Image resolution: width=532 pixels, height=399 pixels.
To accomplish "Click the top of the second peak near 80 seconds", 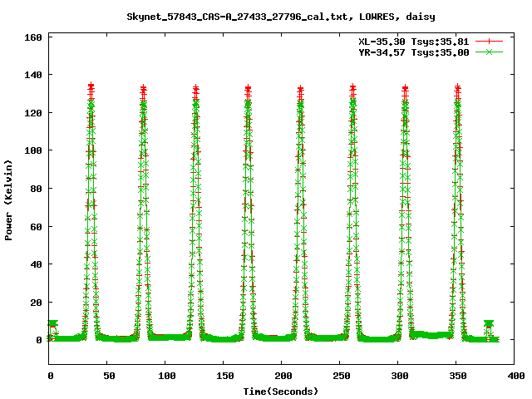I will click(143, 88).
